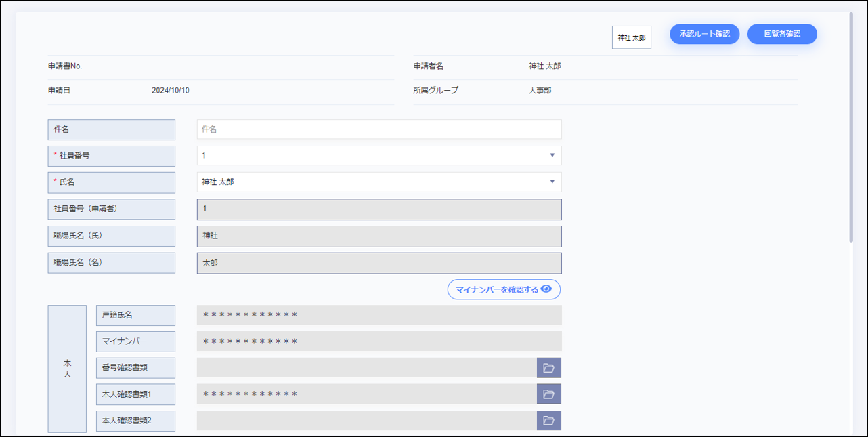Focus the 件名 text input

[x=378, y=129]
